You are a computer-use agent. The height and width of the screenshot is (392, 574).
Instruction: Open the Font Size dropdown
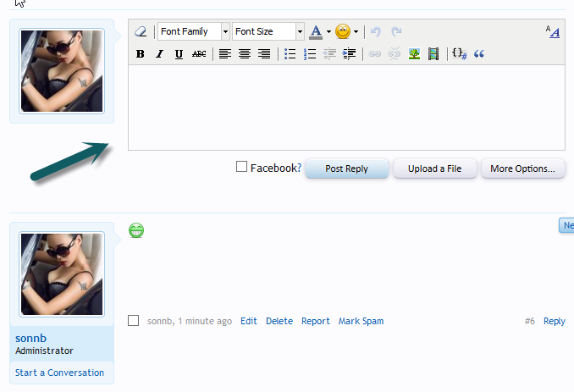pos(268,31)
